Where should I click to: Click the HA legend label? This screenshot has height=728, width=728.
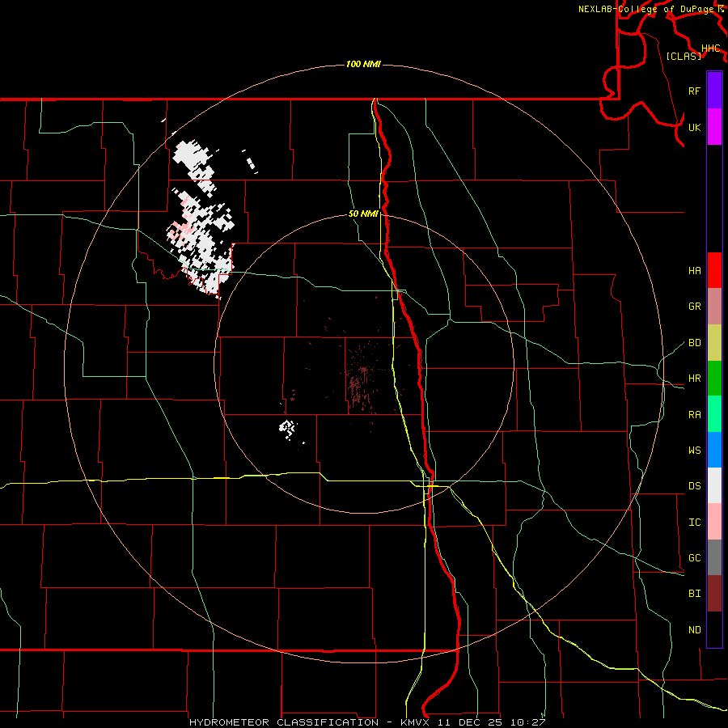[694, 271]
